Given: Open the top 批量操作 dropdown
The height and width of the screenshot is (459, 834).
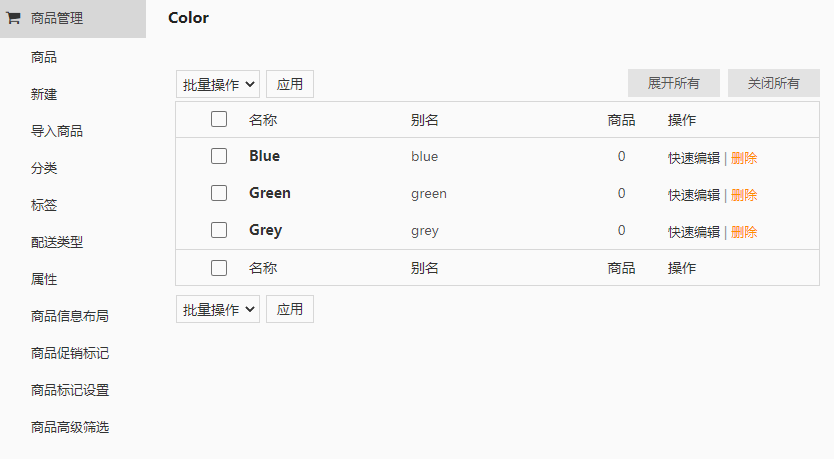Looking at the screenshot, I should pos(218,84).
